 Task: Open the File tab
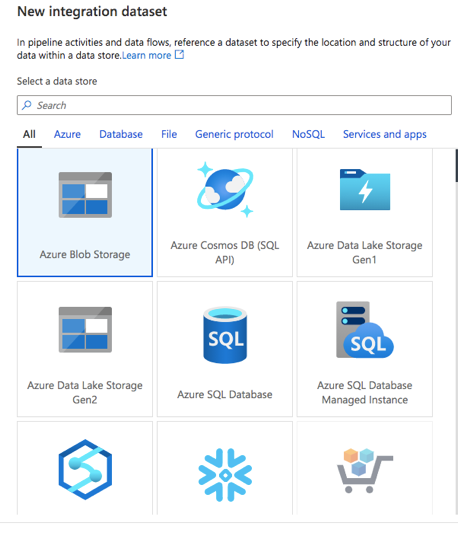169,134
